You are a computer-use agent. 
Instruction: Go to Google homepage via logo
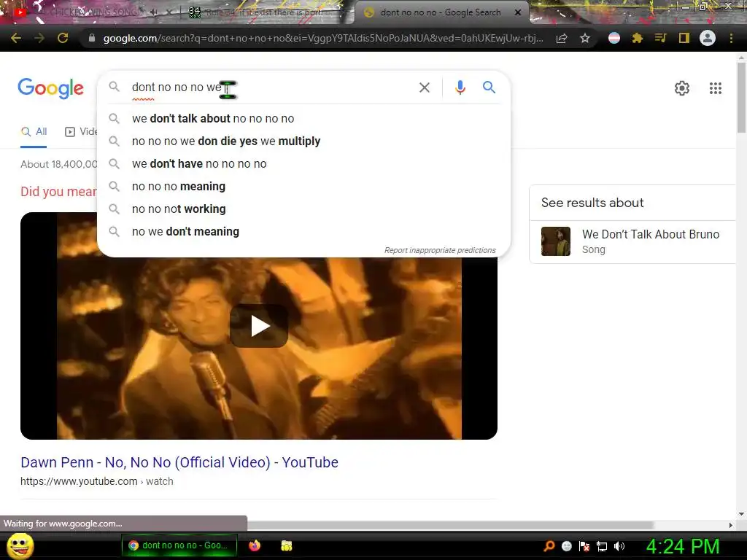pos(51,88)
